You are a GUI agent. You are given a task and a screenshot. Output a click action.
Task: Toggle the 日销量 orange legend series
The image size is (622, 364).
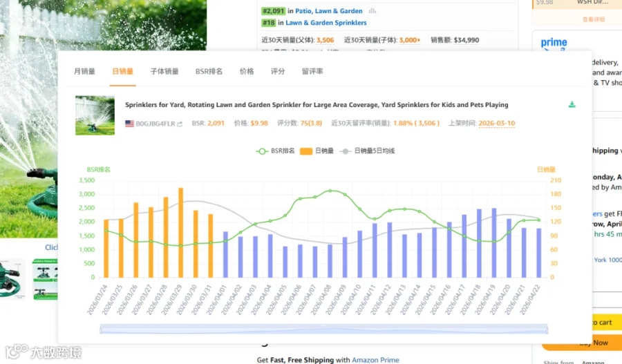pyautogui.click(x=317, y=151)
